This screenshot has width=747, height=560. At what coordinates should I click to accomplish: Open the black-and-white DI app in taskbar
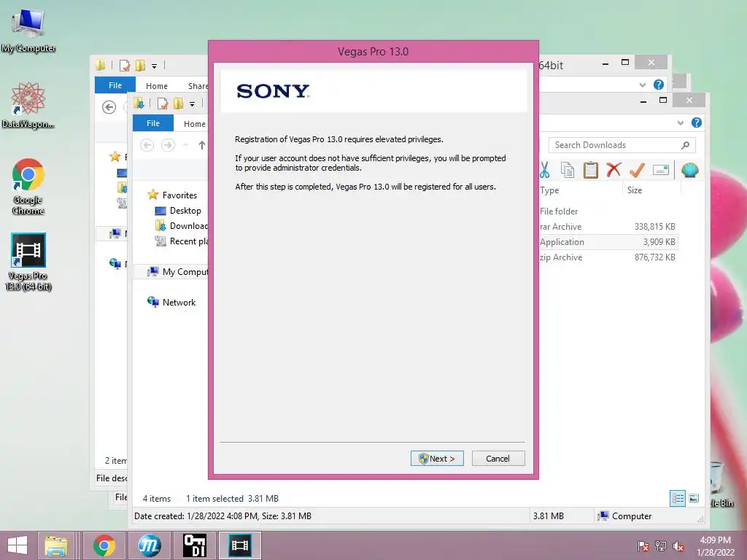pyautogui.click(x=194, y=545)
